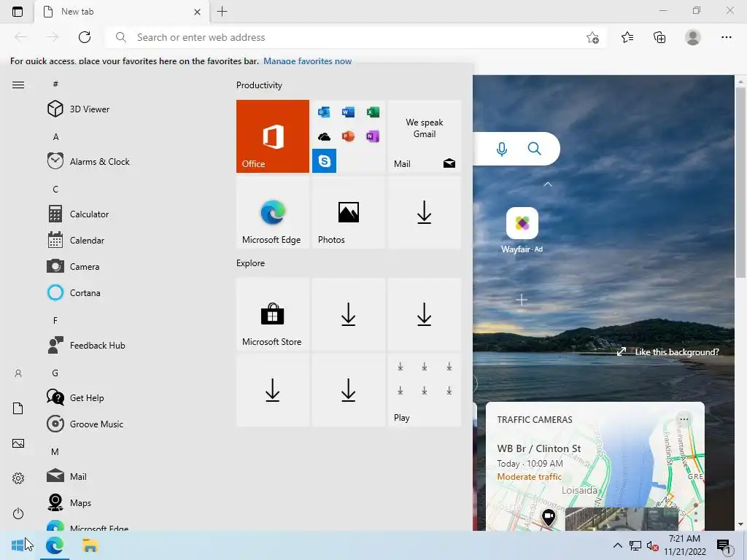The height and width of the screenshot is (560, 747).
Task: Show hidden system tray icons
Action: click(x=617, y=545)
